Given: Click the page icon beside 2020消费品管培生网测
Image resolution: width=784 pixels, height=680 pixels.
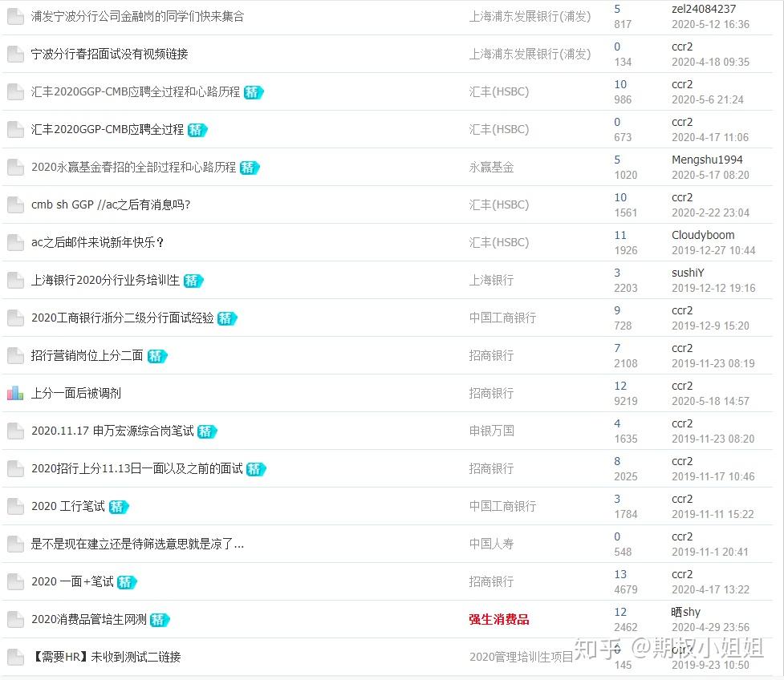Looking at the screenshot, I should 15,620.
